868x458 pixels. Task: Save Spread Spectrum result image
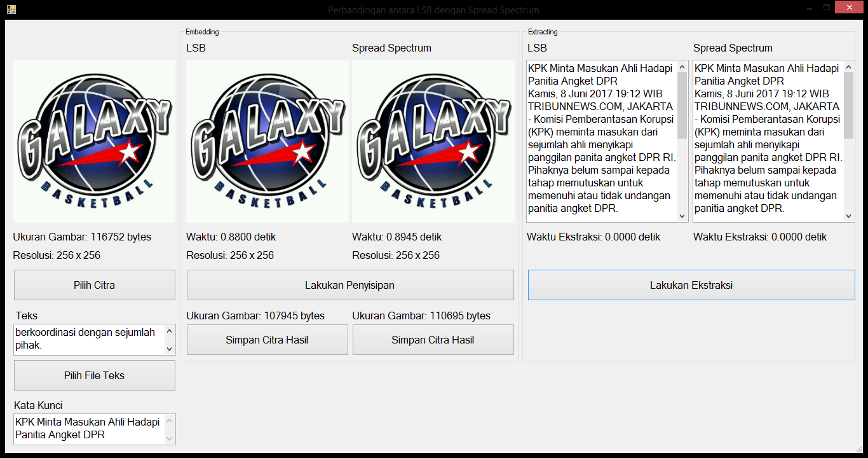click(x=433, y=340)
